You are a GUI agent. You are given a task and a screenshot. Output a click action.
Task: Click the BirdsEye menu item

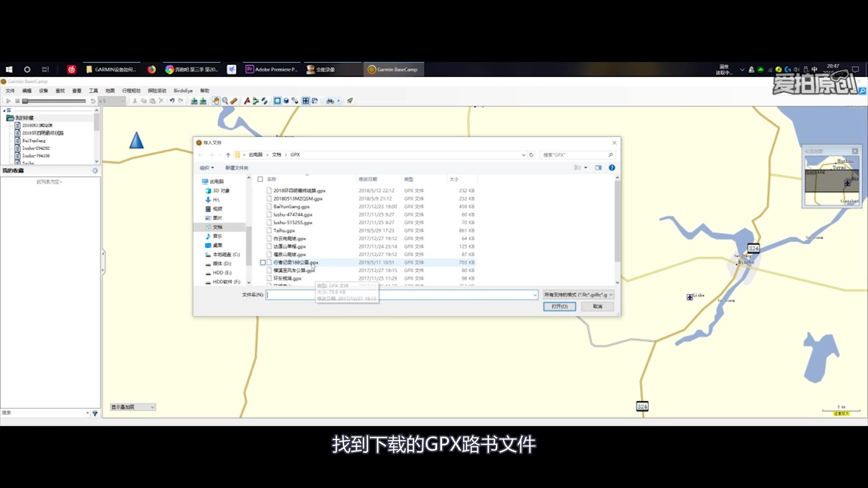182,90
